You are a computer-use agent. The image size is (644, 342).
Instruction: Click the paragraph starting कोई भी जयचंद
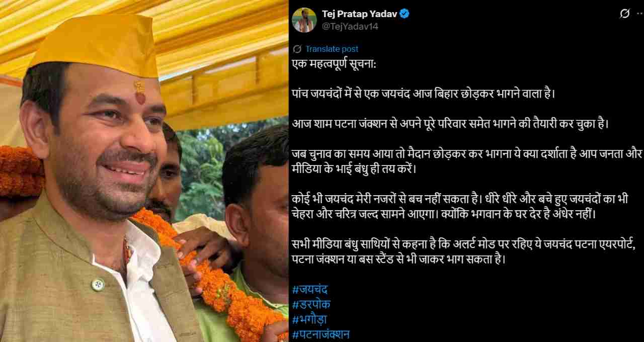pos(460,205)
